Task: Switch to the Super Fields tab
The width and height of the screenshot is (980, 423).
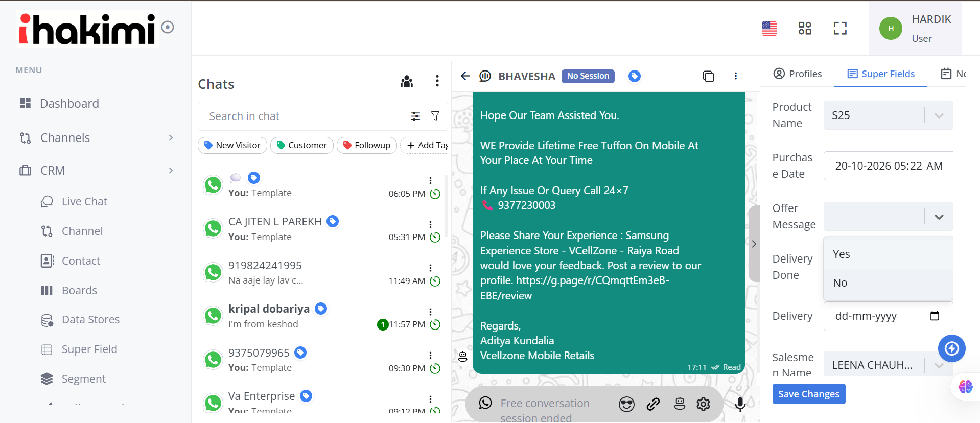Action: [x=881, y=74]
